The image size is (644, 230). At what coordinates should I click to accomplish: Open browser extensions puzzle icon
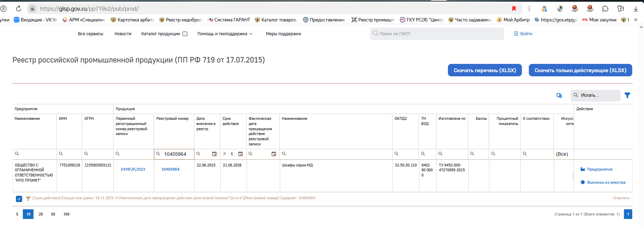605,9
